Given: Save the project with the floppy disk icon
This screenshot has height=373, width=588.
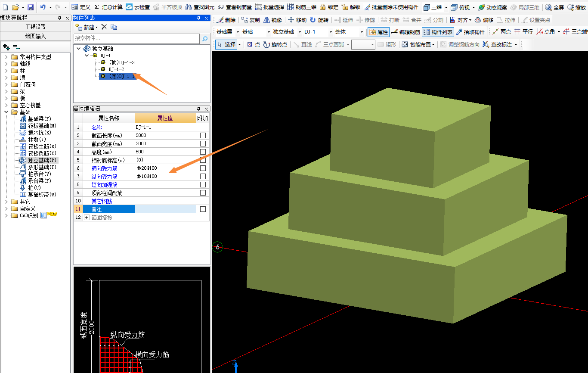Looking at the screenshot, I should point(31,7).
